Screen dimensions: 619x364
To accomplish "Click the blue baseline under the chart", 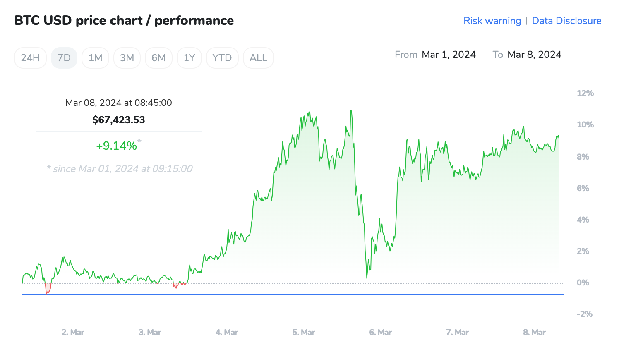I will point(290,294).
